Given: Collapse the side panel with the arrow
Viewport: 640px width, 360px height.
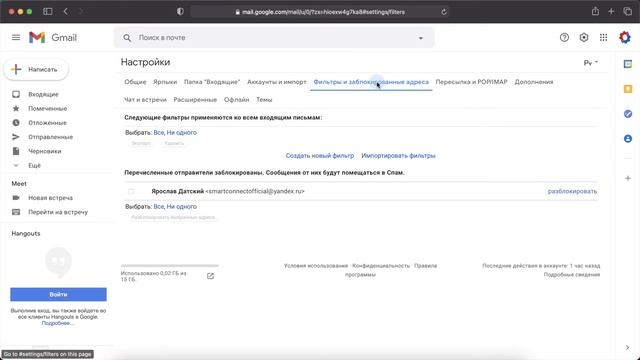Looking at the screenshot, I should pyautogui.click(x=627, y=347).
